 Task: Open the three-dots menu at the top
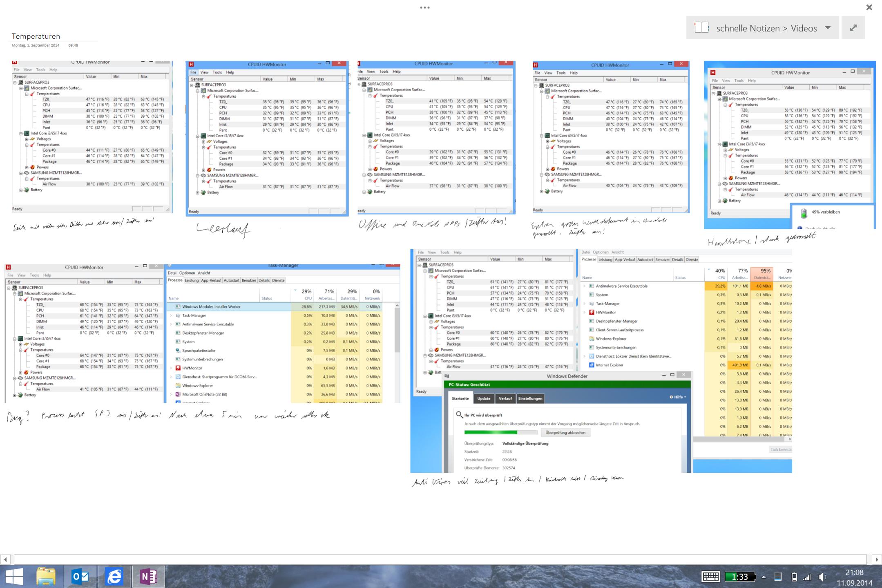click(424, 7)
